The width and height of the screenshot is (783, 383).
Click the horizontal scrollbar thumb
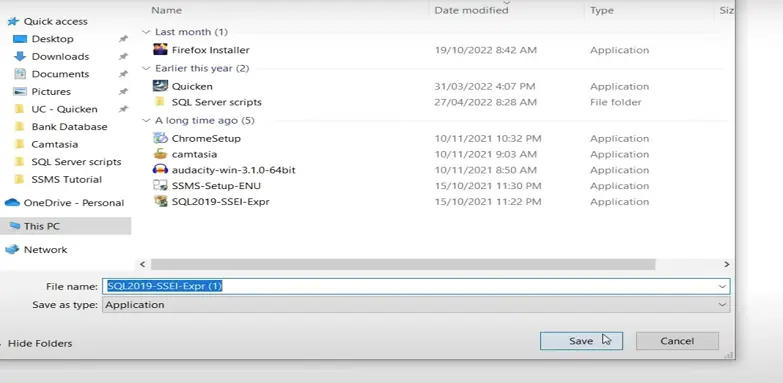[x=403, y=264]
